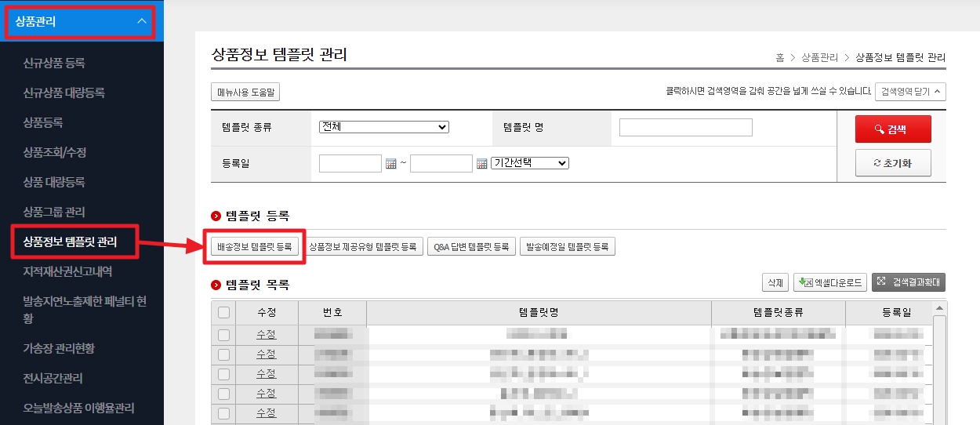Check the first template row checkbox
The height and width of the screenshot is (425, 980).
223,335
